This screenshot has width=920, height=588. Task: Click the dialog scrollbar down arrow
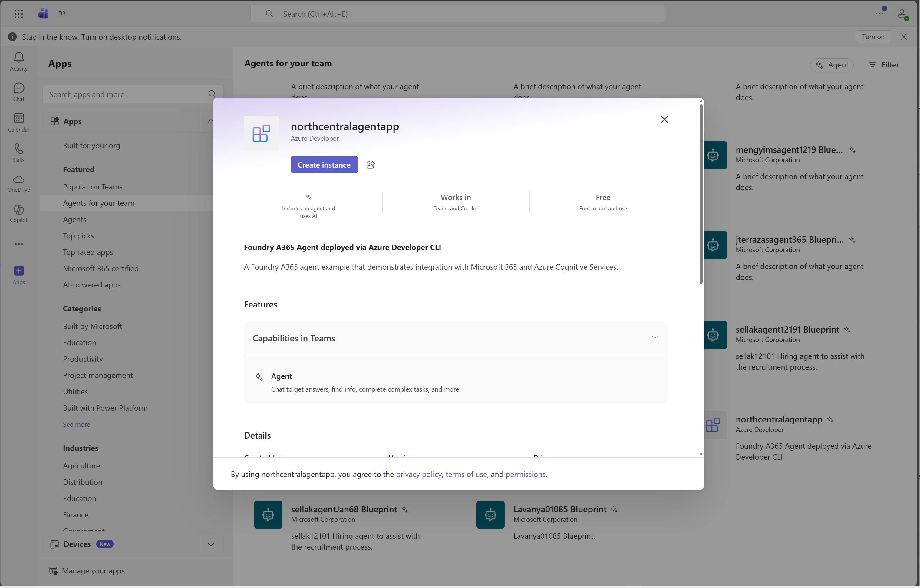click(x=701, y=454)
